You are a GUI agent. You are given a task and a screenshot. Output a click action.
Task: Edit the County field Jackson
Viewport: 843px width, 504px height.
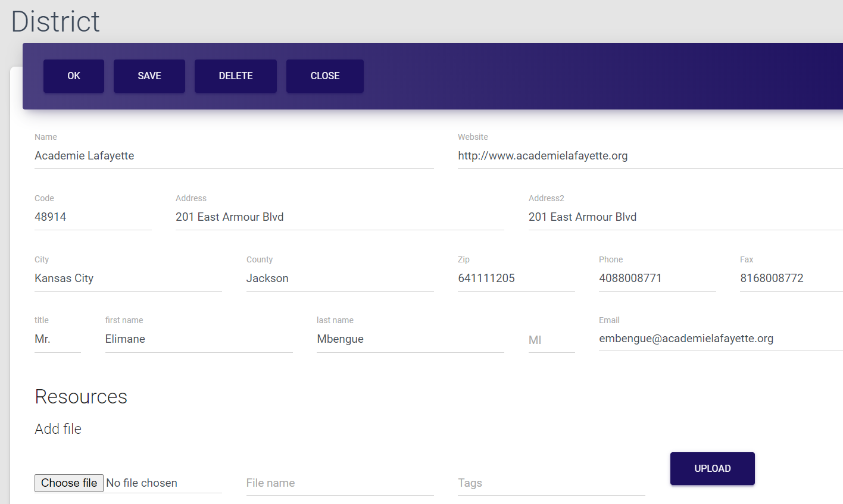point(339,278)
